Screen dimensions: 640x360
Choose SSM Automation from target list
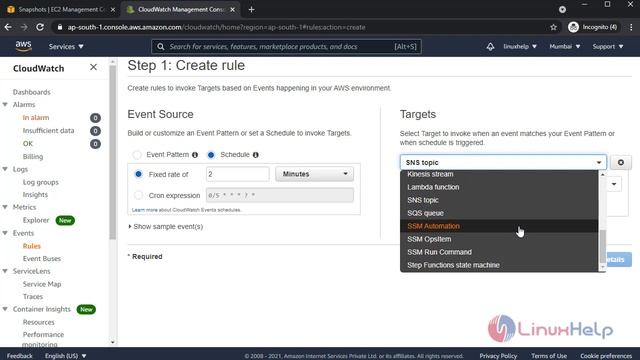pos(499,226)
